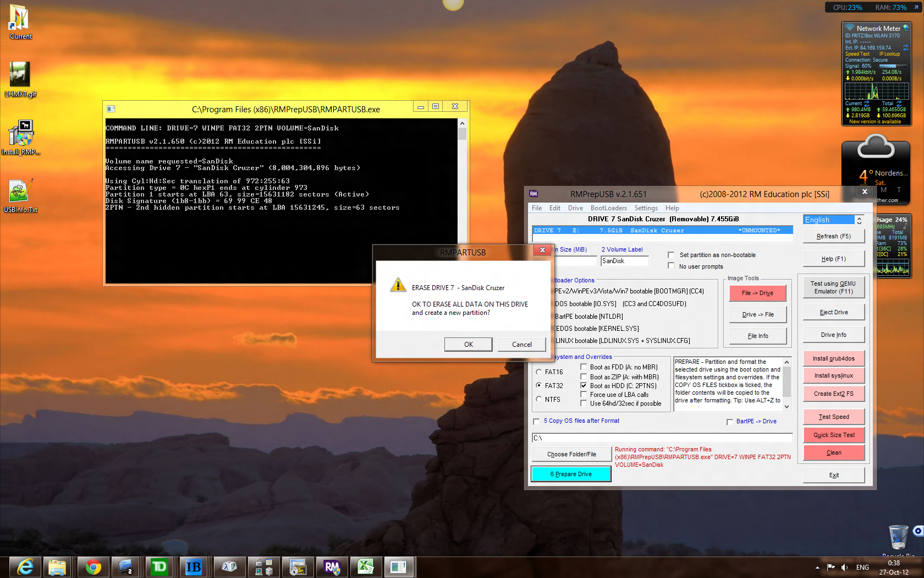Screen dimensions: 924x578
Task: Open the Settings menu in RMPrepUSB
Action: [x=646, y=208]
